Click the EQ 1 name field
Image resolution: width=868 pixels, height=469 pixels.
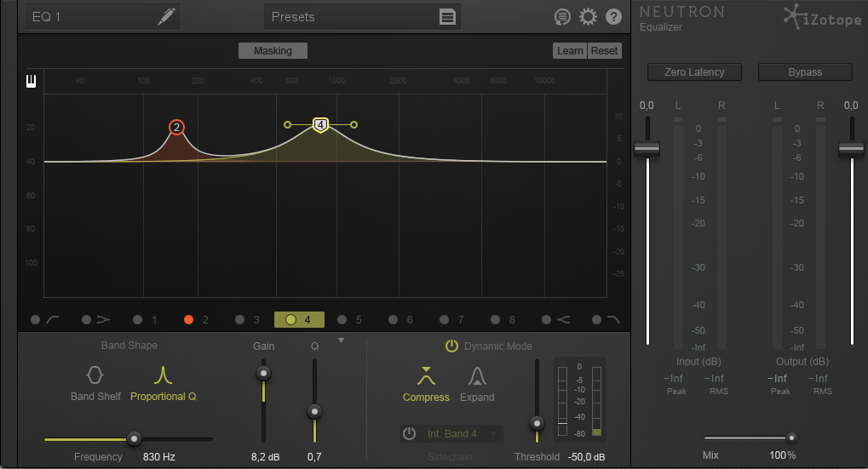click(x=102, y=16)
